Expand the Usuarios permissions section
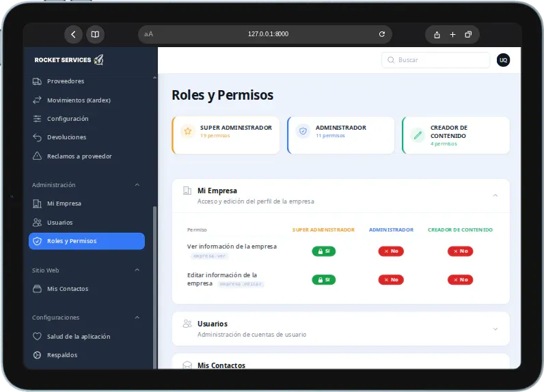 [x=495, y=328]
